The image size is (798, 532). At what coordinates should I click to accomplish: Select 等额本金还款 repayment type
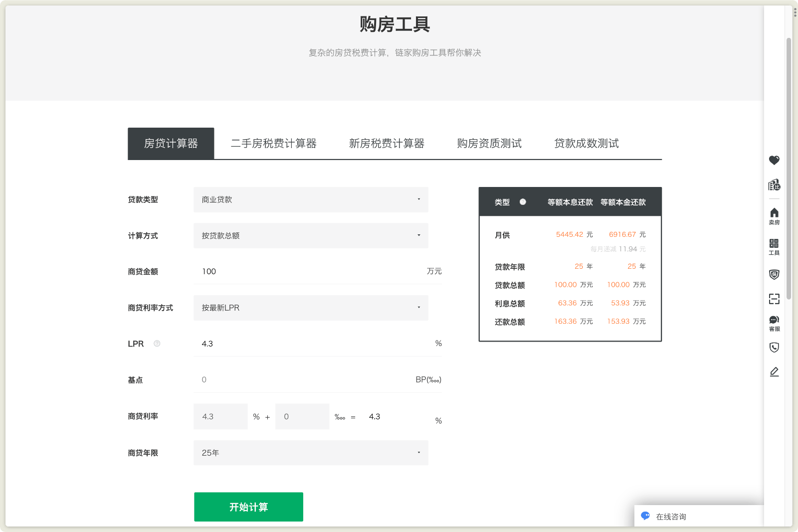[x=623, y=202]
